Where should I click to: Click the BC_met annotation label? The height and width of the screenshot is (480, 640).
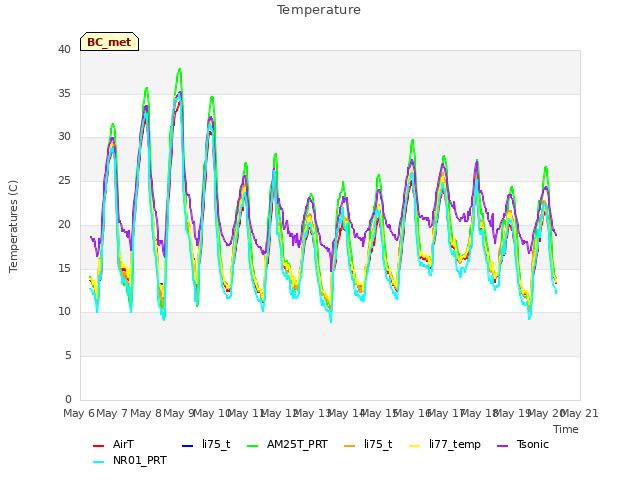click(109, 42)
